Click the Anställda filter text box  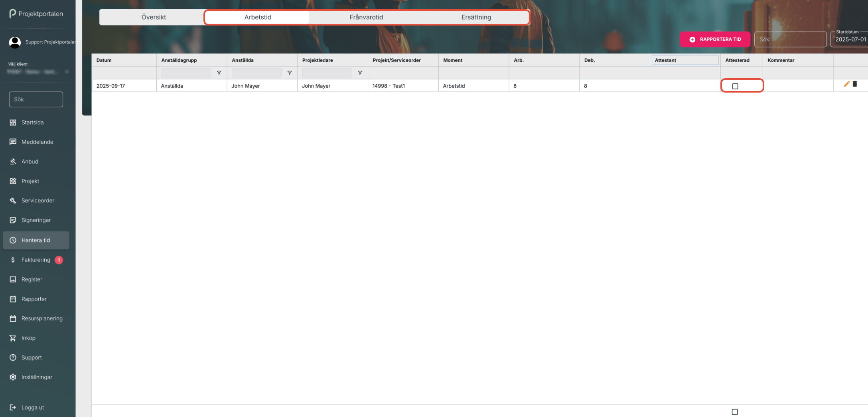point(256,73)
